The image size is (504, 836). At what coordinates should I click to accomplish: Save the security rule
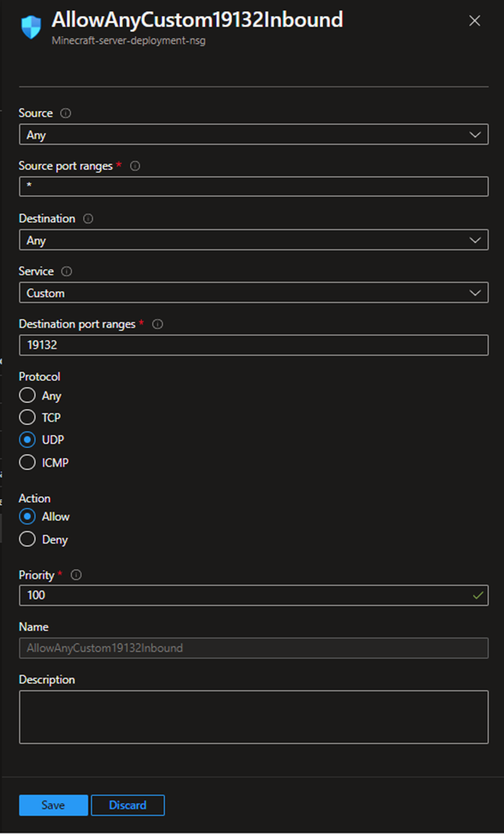coord(53,805)
